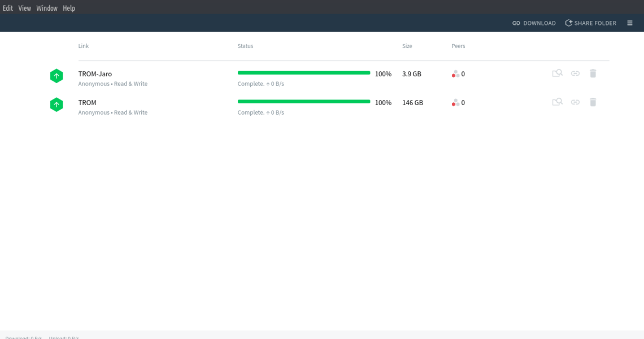Click peers icon in TROM row

point(455,103)
